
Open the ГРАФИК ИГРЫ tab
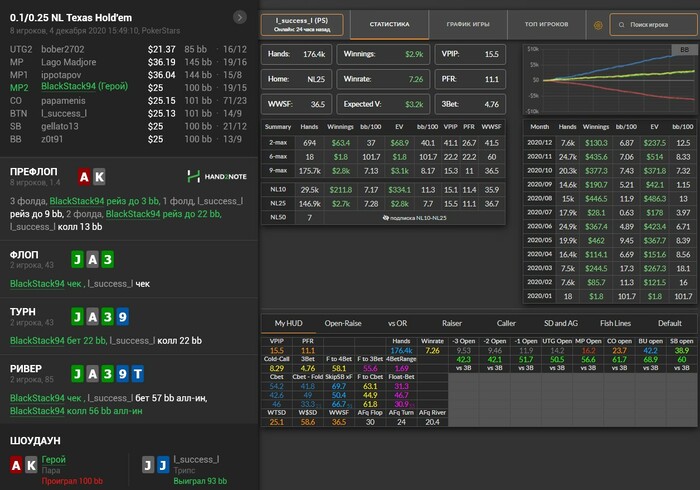468,25
